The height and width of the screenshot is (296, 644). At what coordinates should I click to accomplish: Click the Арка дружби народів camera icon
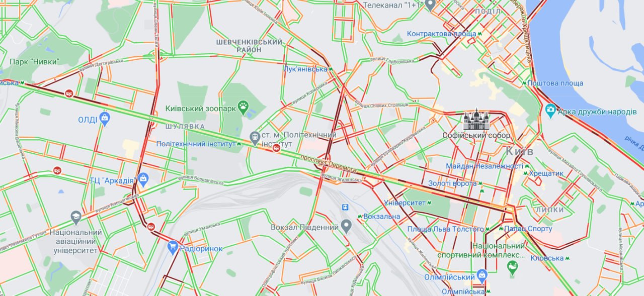pyautogui.click(x=550, y=110)
